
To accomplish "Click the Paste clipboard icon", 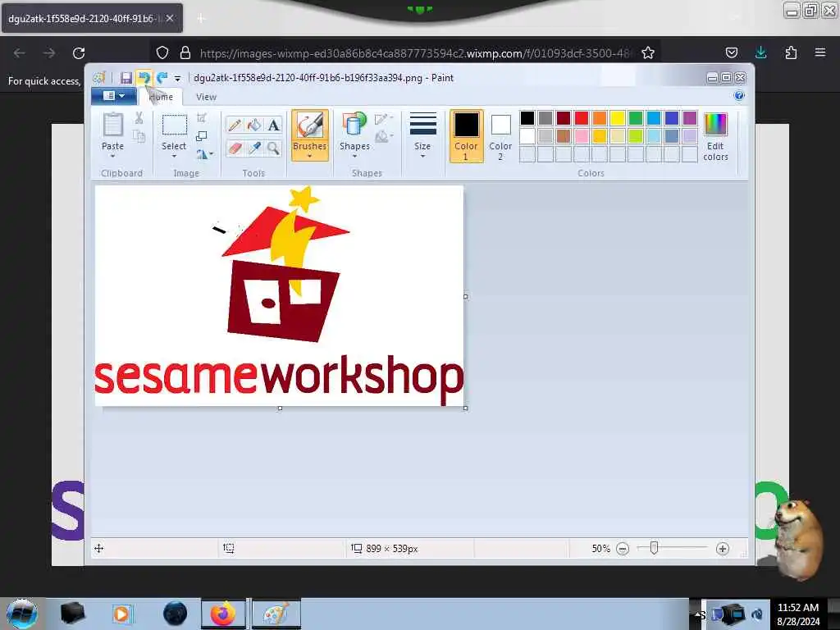I will click(112, 125).
